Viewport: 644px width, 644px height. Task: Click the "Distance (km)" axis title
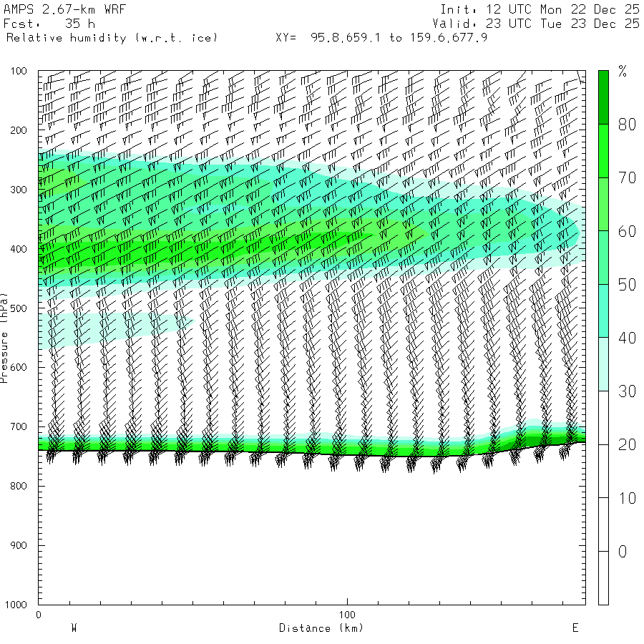[321, 628]
